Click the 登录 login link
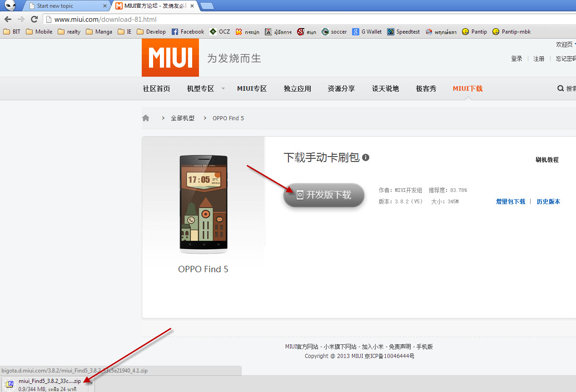576x392 pixels. click(516, 59)
